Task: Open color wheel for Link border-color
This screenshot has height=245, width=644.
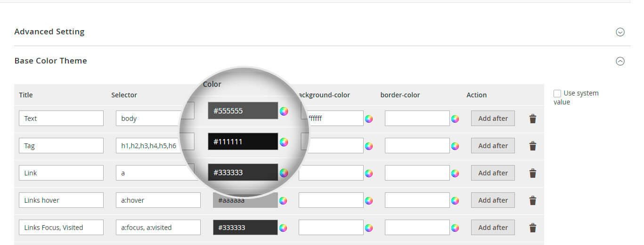Action: [x=455, y=174]
